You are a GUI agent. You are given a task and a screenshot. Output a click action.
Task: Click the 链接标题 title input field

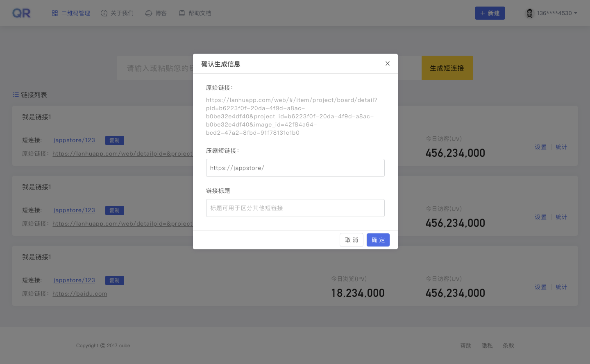[x=295, y=208]
